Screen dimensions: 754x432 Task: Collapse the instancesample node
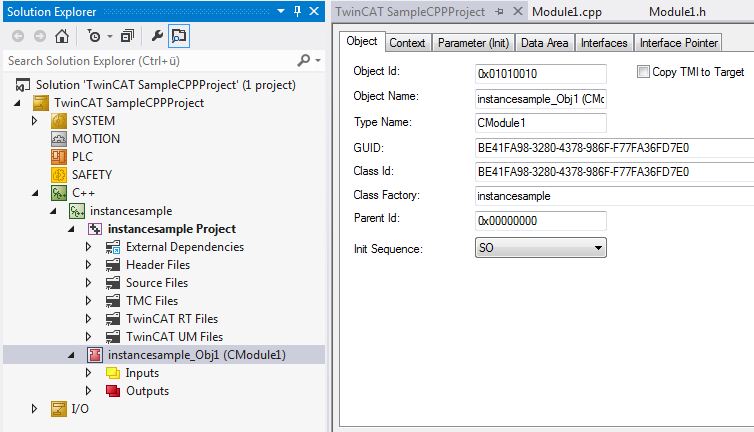(x=53, y=211)
